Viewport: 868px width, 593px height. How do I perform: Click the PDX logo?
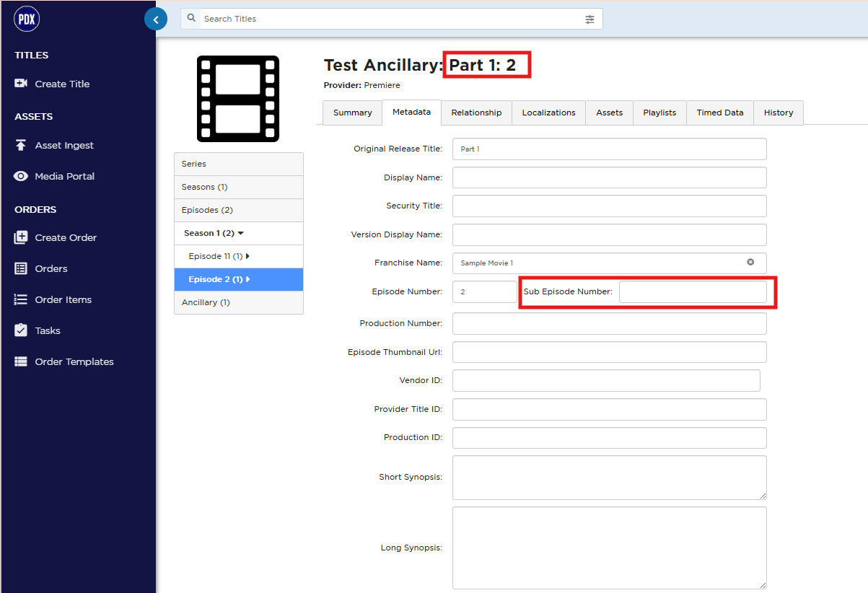pyautogui.click(x=27, y=19)
